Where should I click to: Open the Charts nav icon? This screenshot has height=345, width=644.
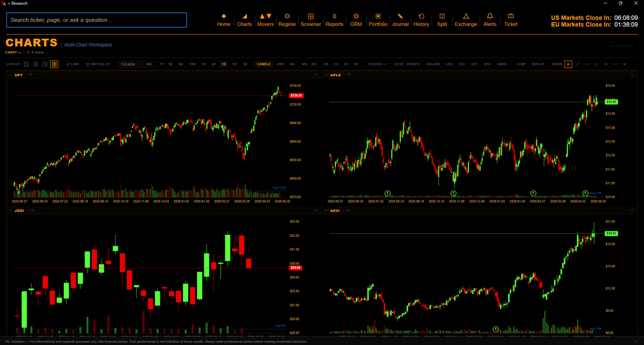pyautogui.click(x=244, y=20)
